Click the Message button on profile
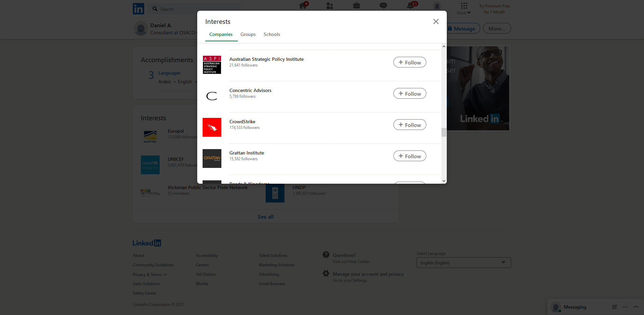644x315 pixels. [x=464, y=29]
